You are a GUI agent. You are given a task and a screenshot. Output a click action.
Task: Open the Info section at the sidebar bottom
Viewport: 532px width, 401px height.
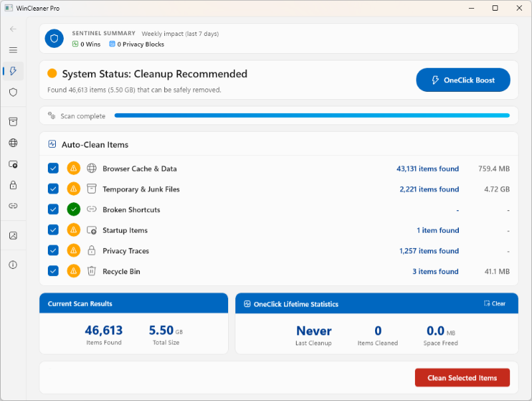pyautogui.click(x=12, y=265)
